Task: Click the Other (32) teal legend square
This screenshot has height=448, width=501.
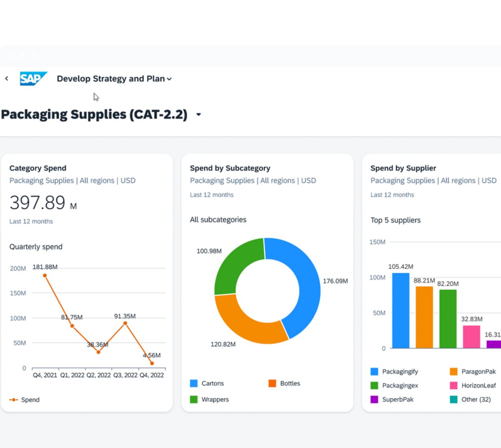Action: coord(454,400)
